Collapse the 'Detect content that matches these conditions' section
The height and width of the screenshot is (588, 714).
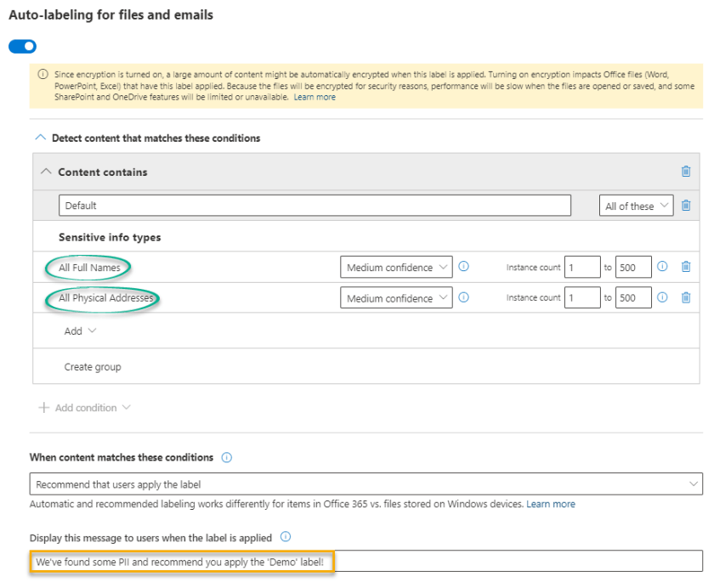click(40, 138)
